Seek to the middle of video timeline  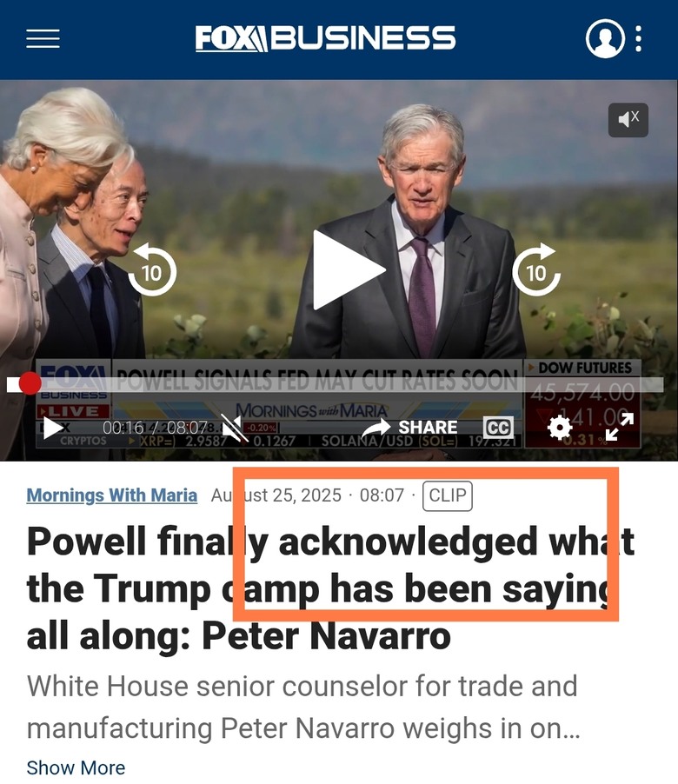[x=335, y=384]
